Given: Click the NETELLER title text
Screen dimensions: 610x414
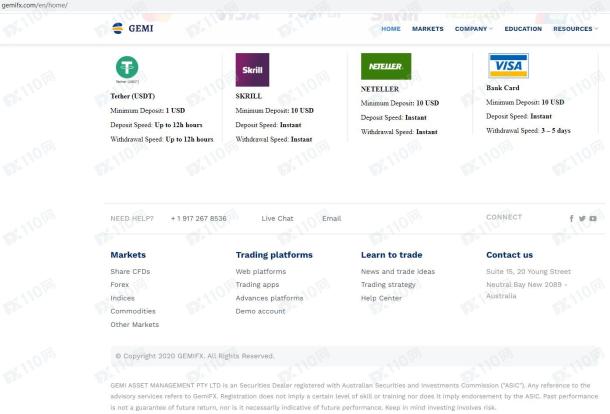Looking at the screenshot, I should 380,89.
